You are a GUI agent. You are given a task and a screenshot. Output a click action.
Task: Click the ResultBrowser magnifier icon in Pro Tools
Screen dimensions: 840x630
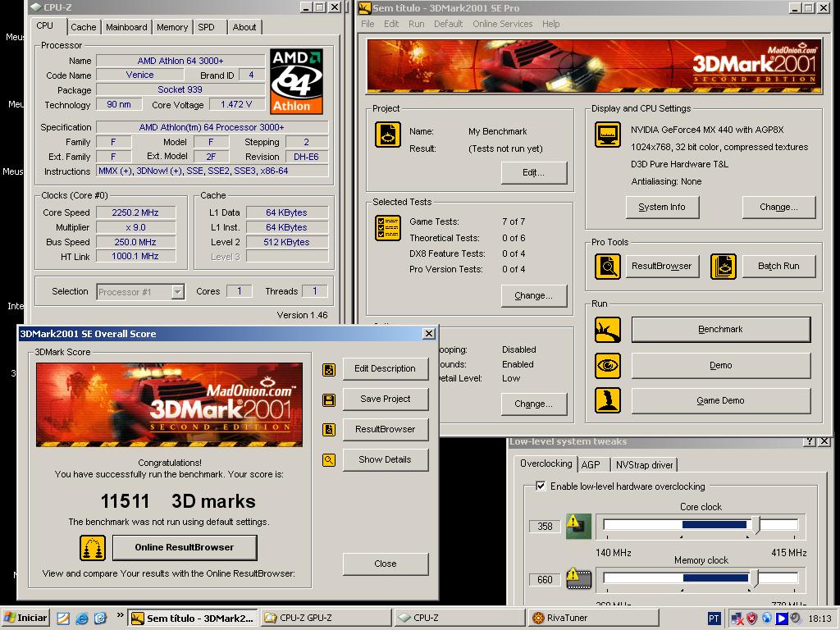(x=608, y=267)
